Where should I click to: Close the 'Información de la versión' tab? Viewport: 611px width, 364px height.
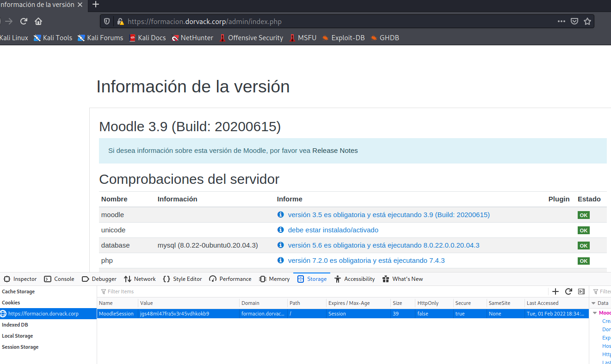80,5
